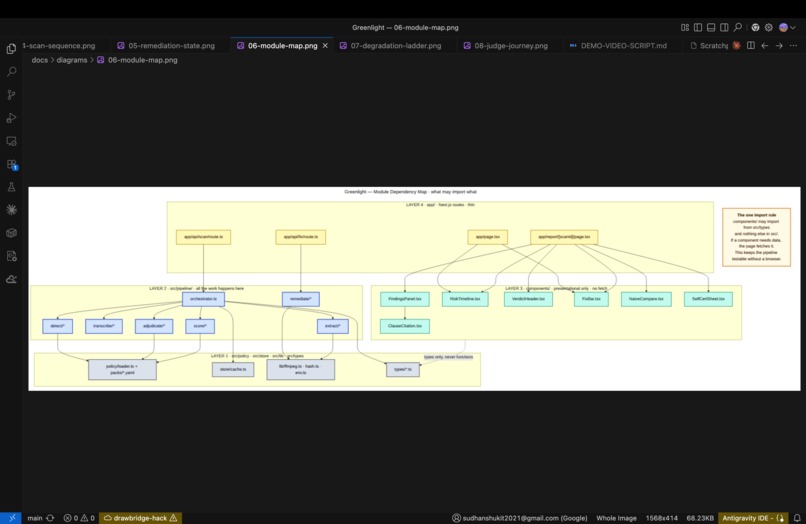Open the Remote Explorer view
806x524 pixels.
point(11,141)
